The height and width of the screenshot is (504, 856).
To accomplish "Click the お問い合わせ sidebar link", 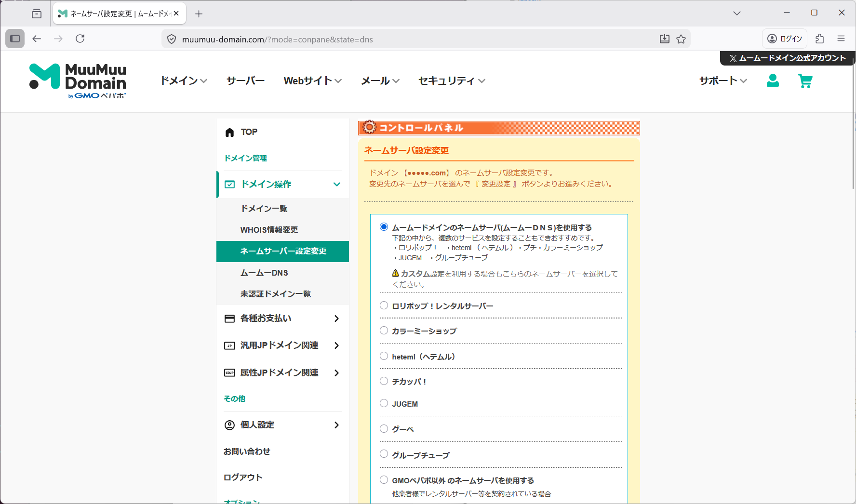I will coord(247,451).
